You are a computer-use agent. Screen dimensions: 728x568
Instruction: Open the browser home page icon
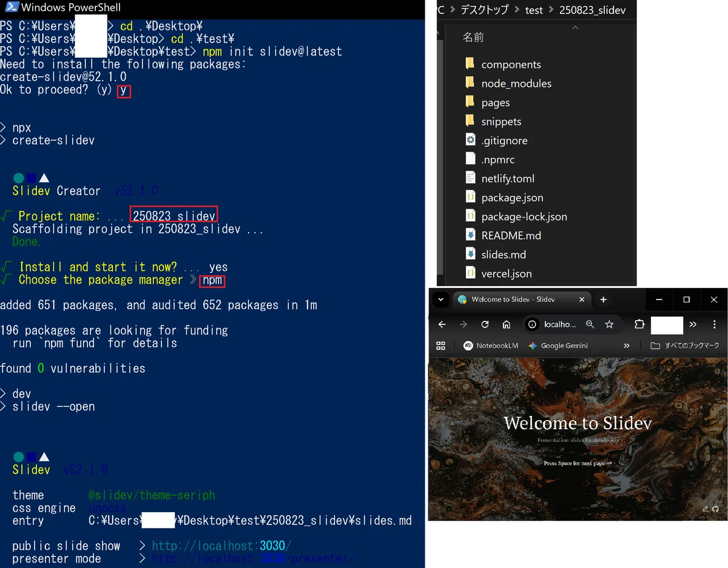pyautogui.click(x=507, y=325)
